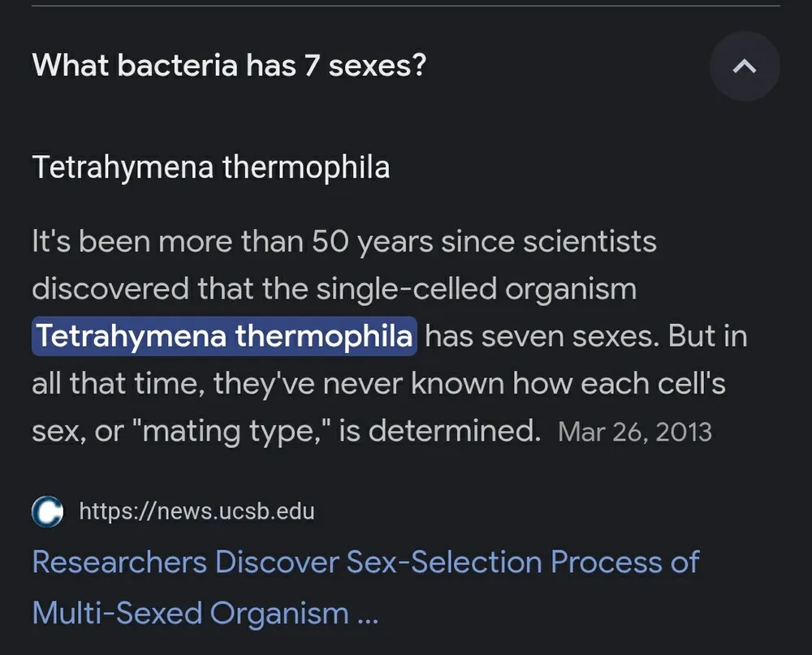Click the "Mar 26, 2013" date
The image size is (812, 655).
click(635, 432)
